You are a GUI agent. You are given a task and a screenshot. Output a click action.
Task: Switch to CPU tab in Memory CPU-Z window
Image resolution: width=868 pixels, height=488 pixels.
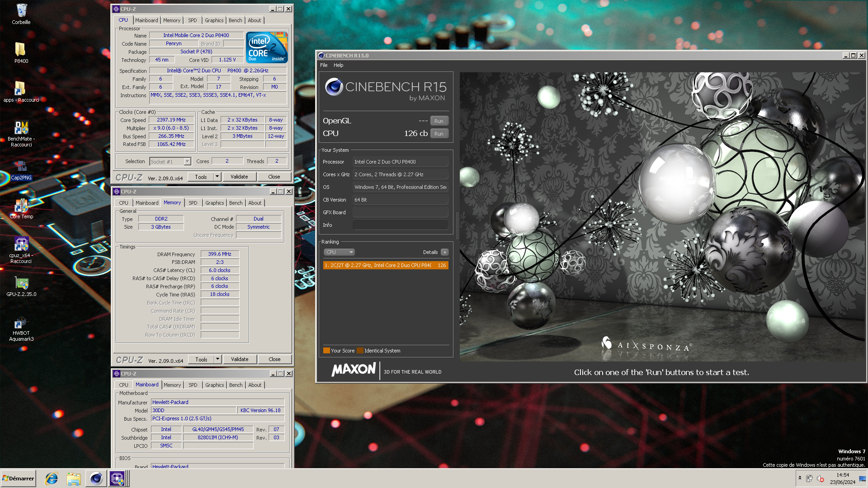(x=123, y=203)
